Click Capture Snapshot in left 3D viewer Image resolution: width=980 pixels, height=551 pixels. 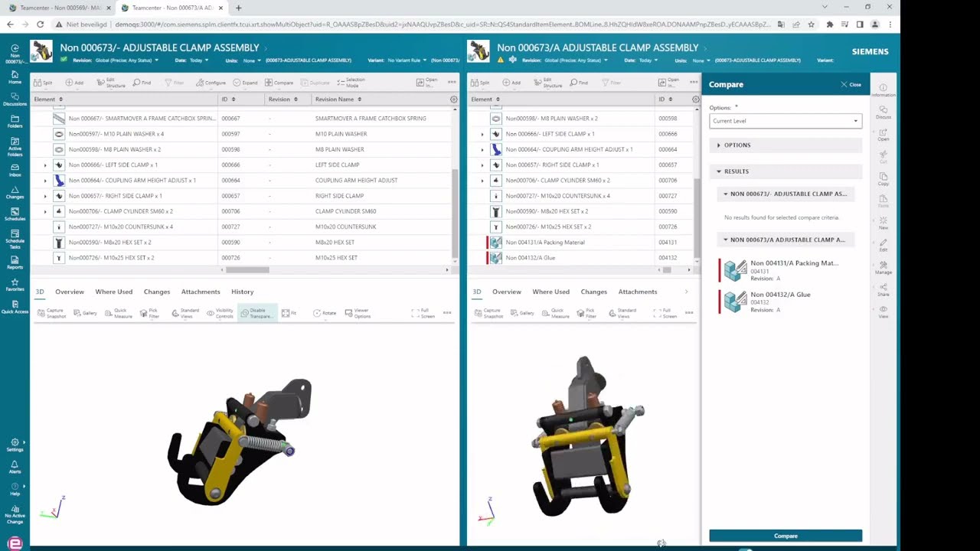[x=51, y=313]
